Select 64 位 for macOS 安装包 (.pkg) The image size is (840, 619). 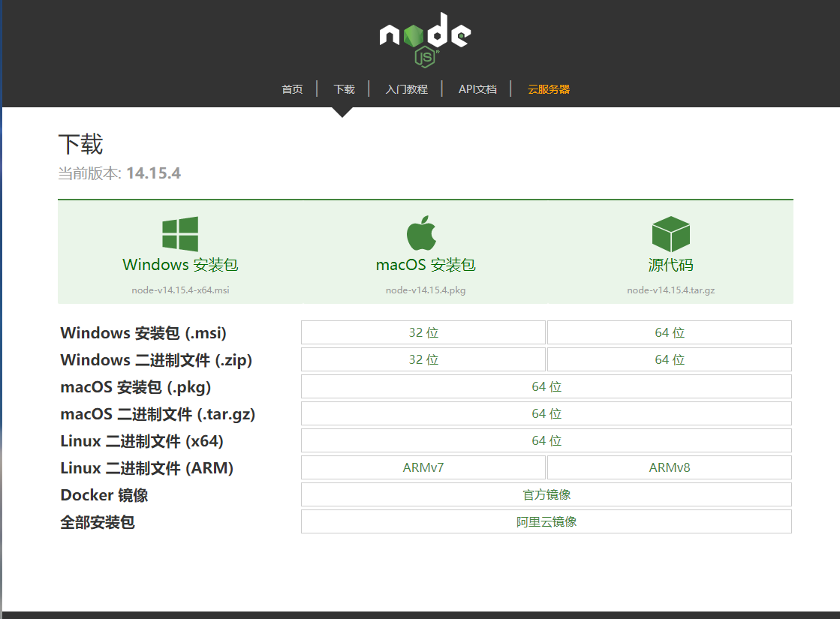tap(546, 386)
